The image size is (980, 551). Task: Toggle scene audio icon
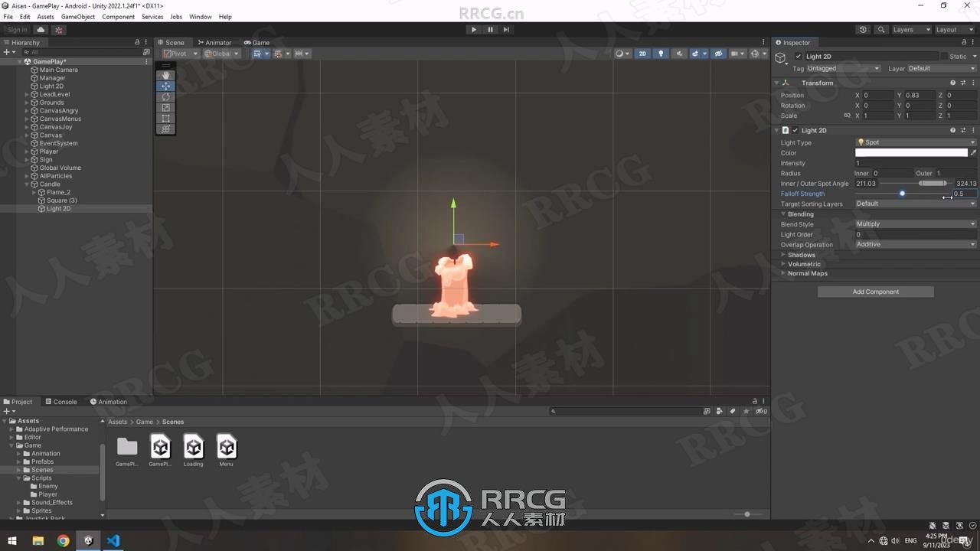(679, 54)
